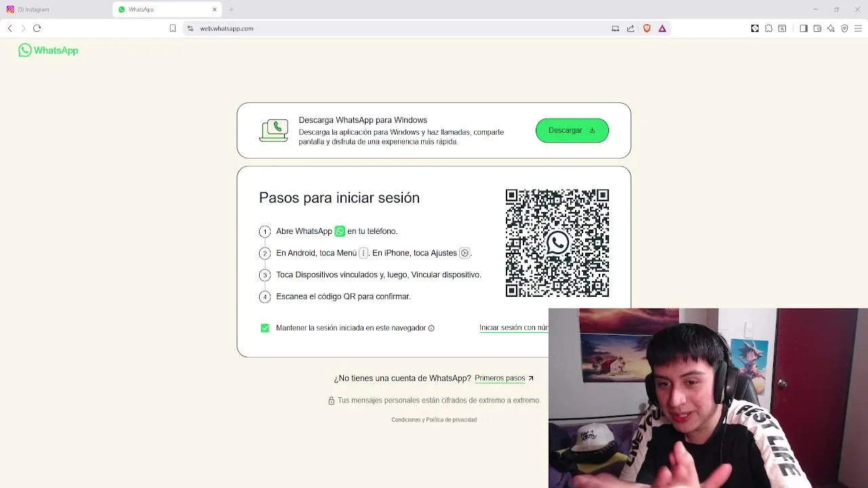Open Condiciones y Política de privacidad link
The image size is (868, 488).
[x=434, y=420]
